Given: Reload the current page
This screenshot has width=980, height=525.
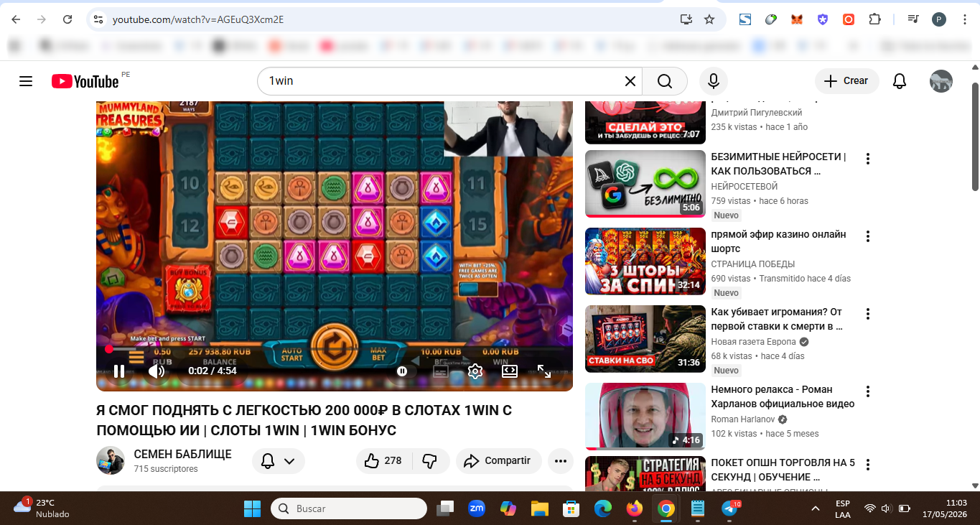Looking at the screenshot, I should coord(67,19).
